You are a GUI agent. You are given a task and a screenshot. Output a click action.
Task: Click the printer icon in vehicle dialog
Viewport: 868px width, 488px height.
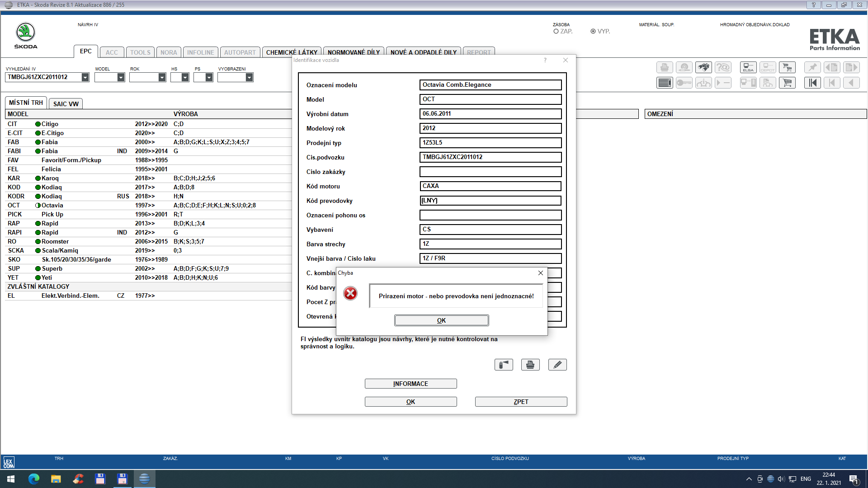pos(530,365)
